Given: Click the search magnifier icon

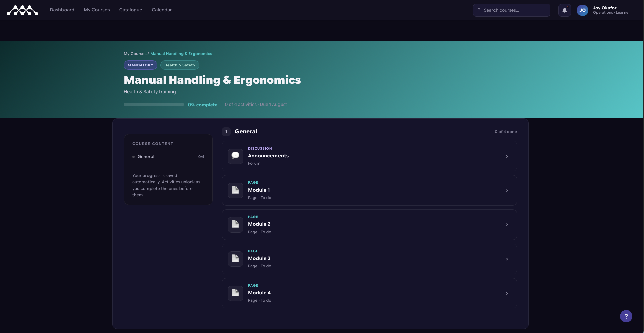Looking at the screenshot, I should point(479,10).
